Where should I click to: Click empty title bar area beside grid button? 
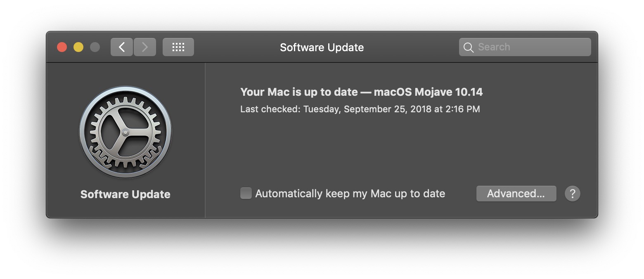coord(235,47)
